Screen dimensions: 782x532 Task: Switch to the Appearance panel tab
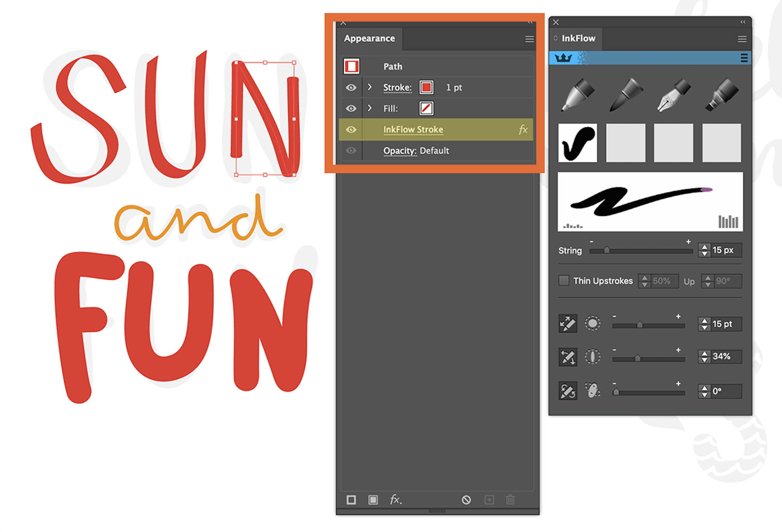[369, 38]
